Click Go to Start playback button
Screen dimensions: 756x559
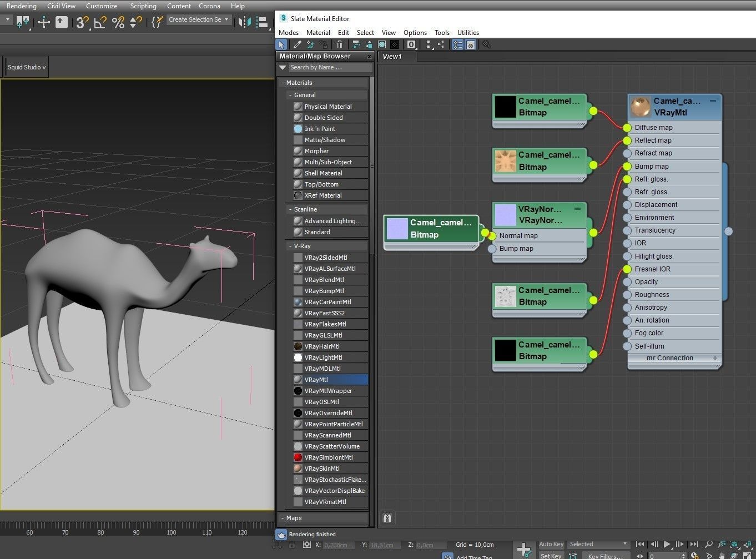[x=640, y=545]
